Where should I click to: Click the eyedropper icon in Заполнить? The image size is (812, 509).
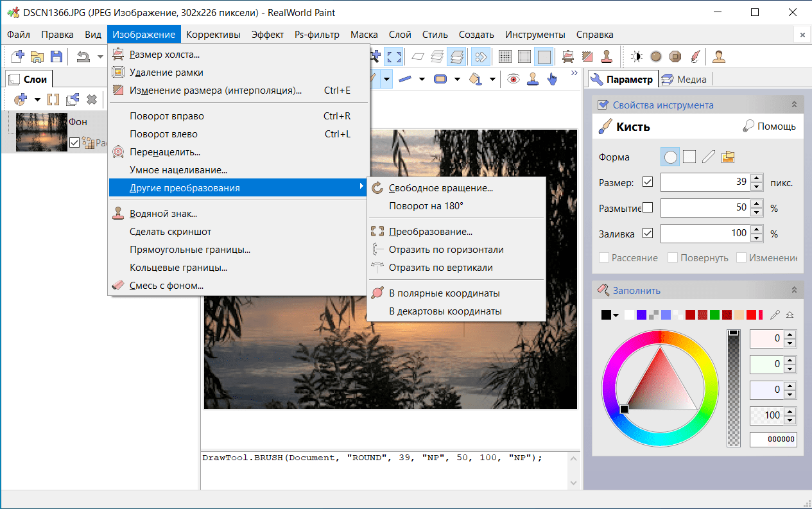[775, 315]
